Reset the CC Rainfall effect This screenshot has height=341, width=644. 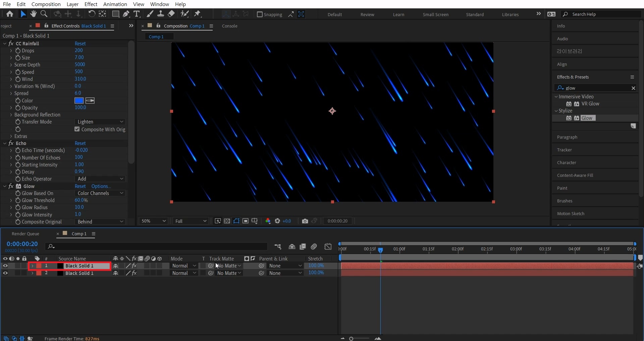tap(80, 44)
